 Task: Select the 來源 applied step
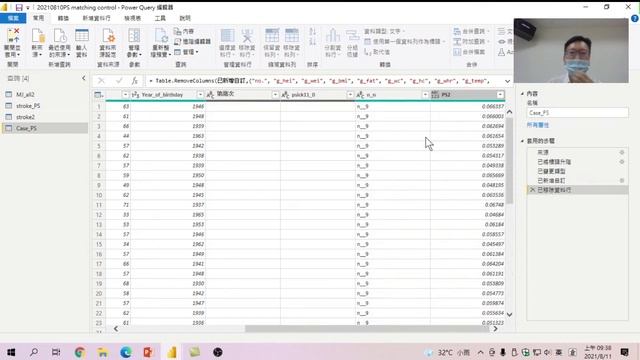[577, 152]
